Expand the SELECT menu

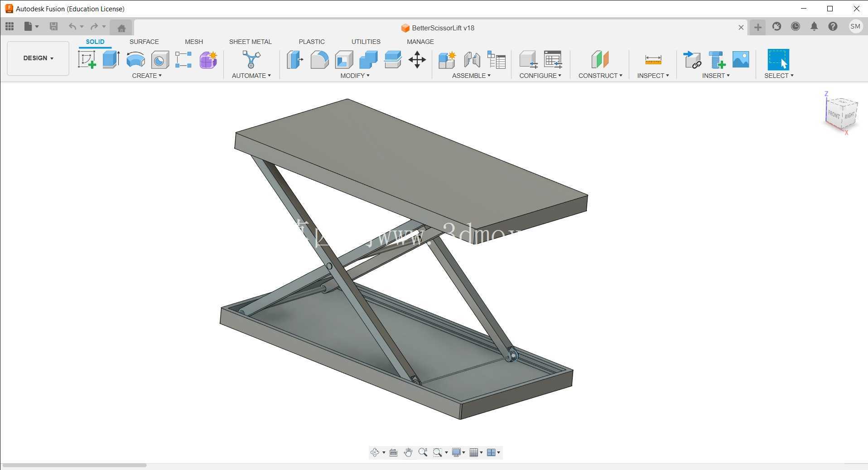point(779,76)
